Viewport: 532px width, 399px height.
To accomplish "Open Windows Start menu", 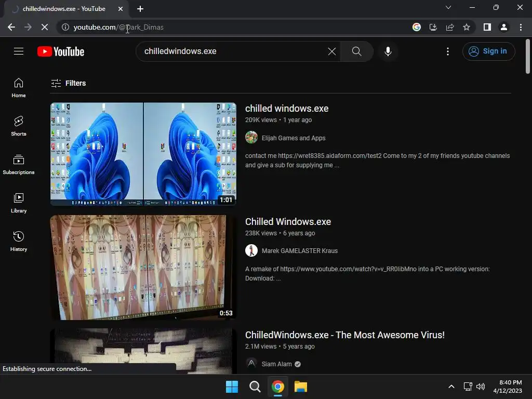I will point(232,387).
